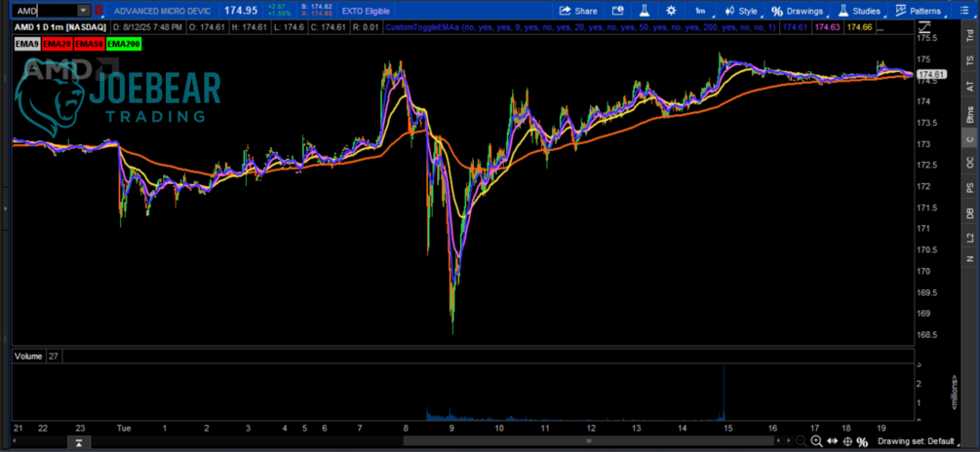Click the 174.63 pink EMA value

(826, 28)
